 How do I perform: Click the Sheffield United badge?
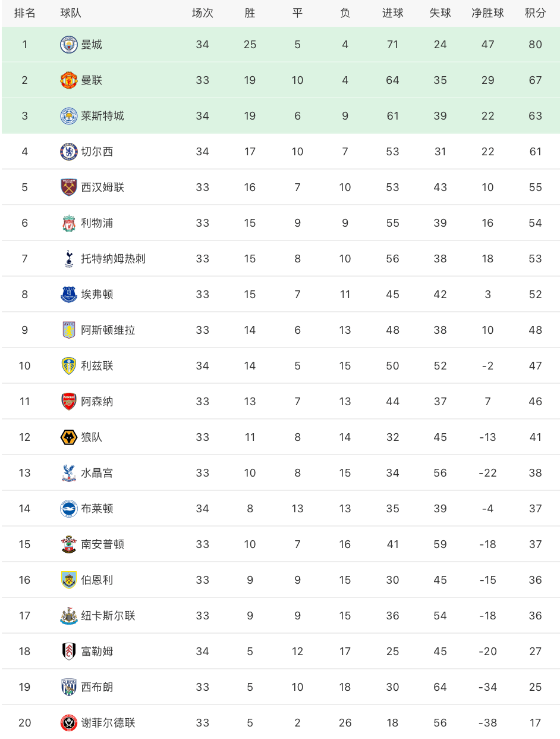(69, 723)
